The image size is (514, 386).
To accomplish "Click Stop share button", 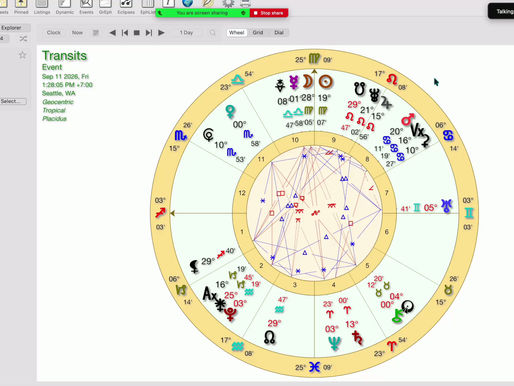I will click(269, 13).
